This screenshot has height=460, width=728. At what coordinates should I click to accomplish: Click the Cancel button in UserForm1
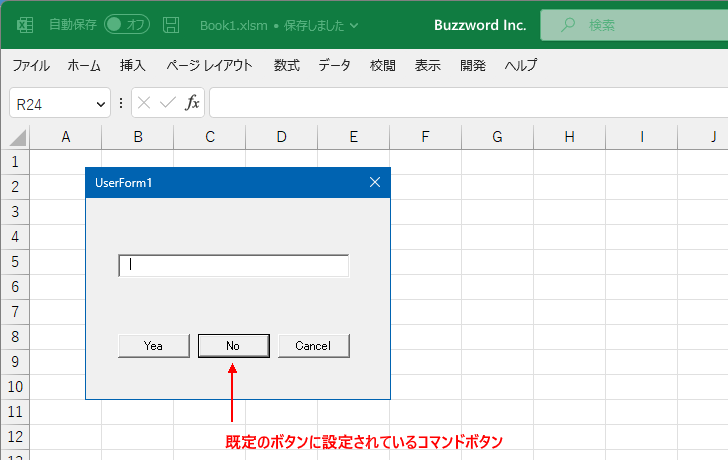[x=313, y=346]
